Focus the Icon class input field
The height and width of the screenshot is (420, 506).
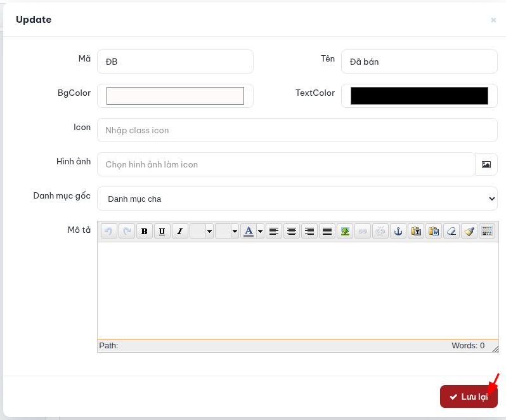pyautogui.click(x=297, y=130)
